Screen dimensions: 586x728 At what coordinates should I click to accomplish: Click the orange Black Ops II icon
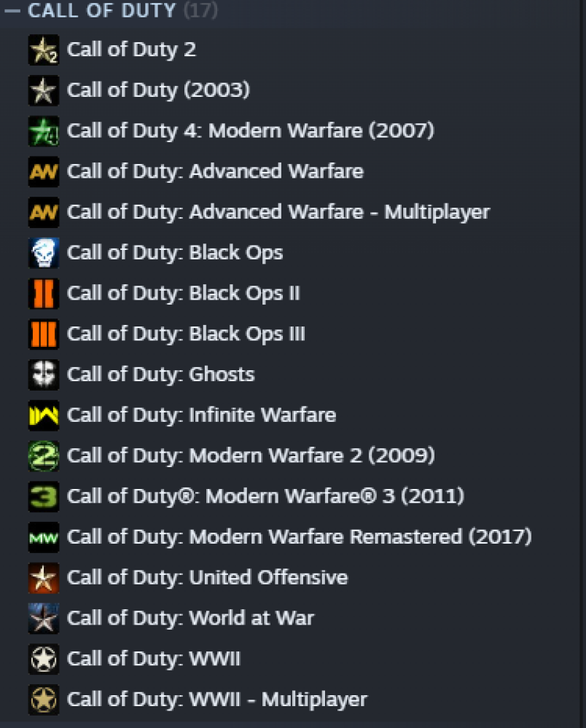click(x=44, y=294)
